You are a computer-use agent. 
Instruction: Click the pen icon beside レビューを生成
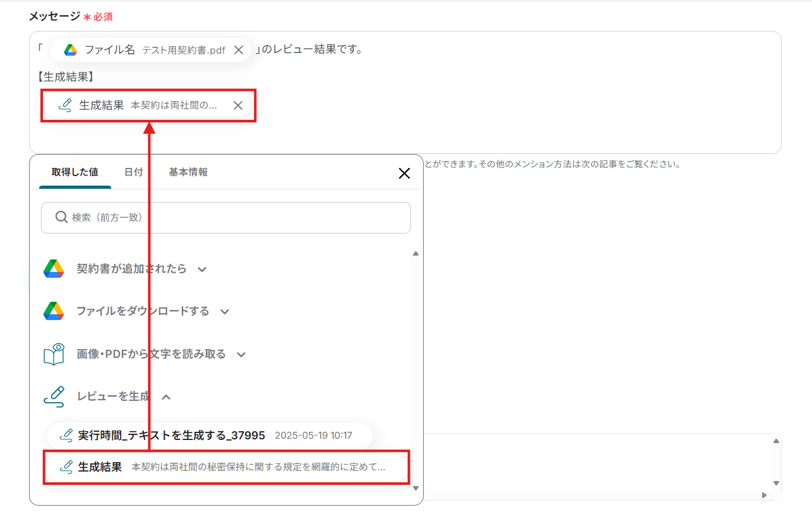(x=54, y=396)
